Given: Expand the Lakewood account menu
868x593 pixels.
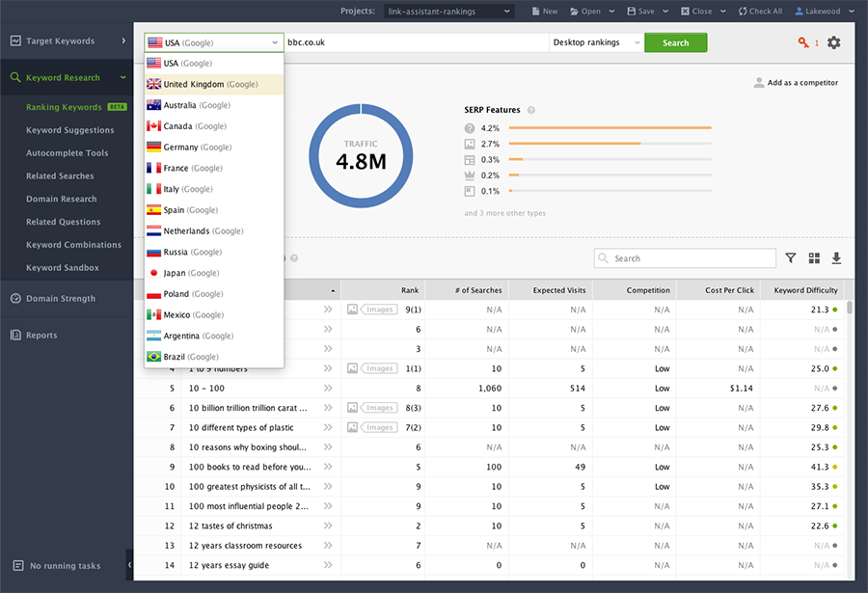Looking at the screenshot, I should [x=823, y=11].
